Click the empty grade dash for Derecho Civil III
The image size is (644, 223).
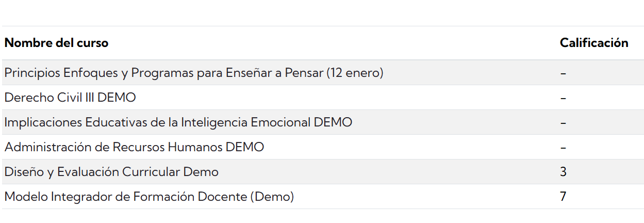coord(563,98)
